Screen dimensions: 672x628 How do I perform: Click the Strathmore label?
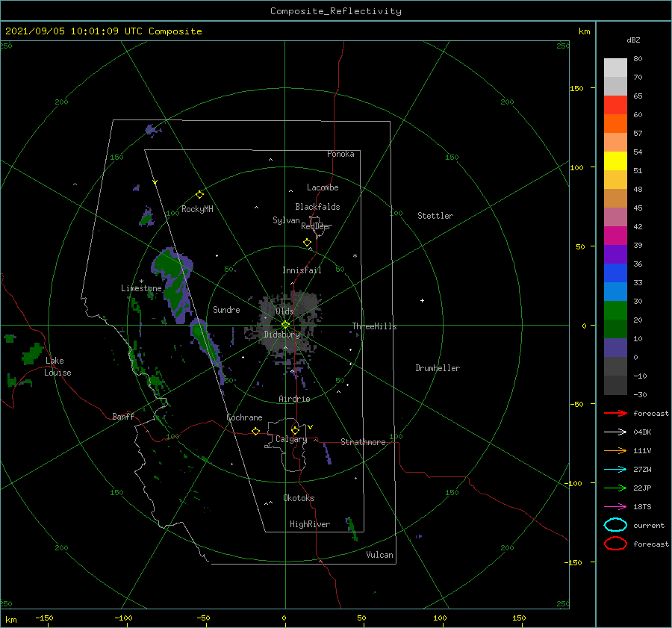click(363, 442)
